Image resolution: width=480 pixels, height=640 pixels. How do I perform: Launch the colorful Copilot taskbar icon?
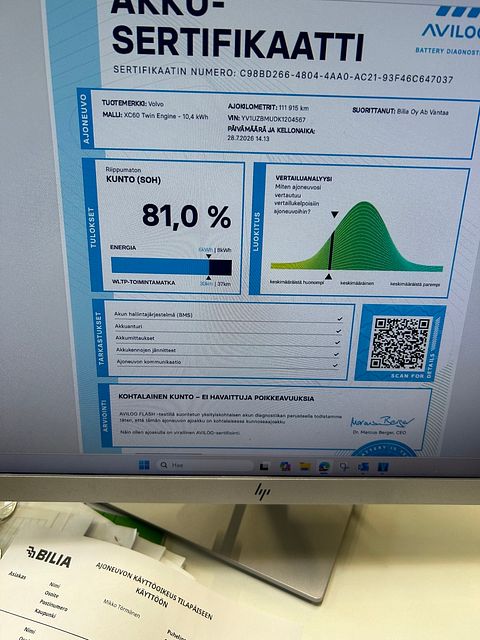click(285, 466)
